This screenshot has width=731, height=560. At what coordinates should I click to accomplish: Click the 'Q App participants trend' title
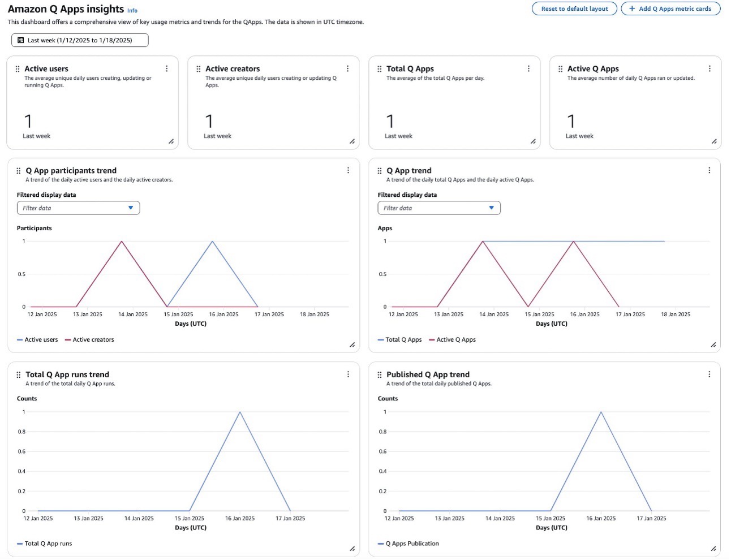[71, 170]
